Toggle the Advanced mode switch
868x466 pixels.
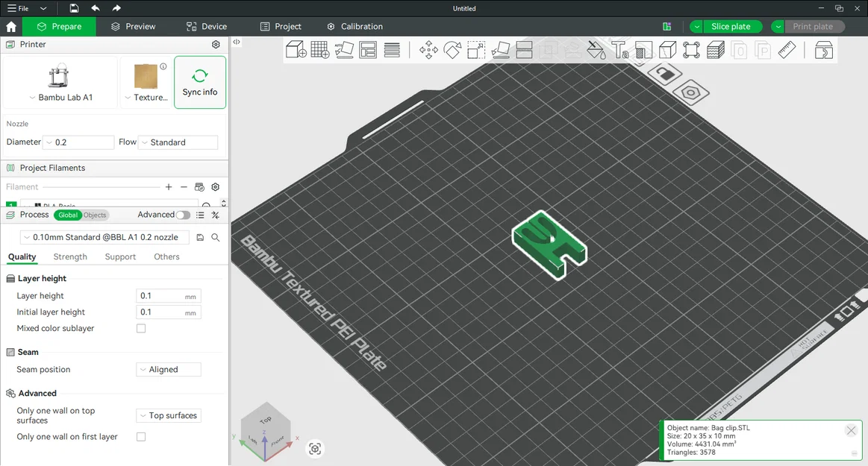183,215
